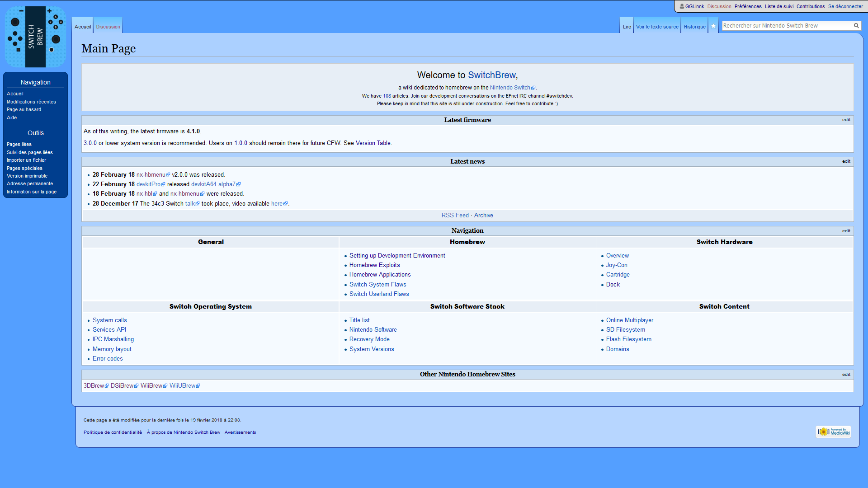Open the Historique tab

tap(694, 27)
